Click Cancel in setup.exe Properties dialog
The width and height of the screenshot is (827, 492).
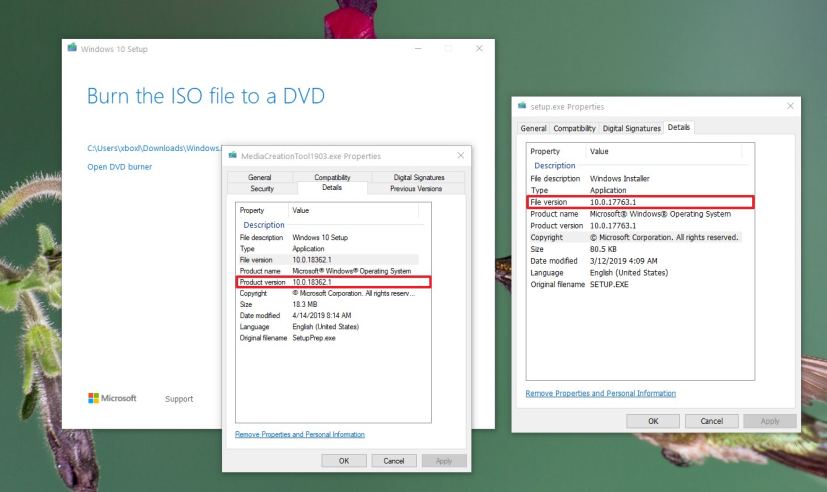[x=711, y=421]
